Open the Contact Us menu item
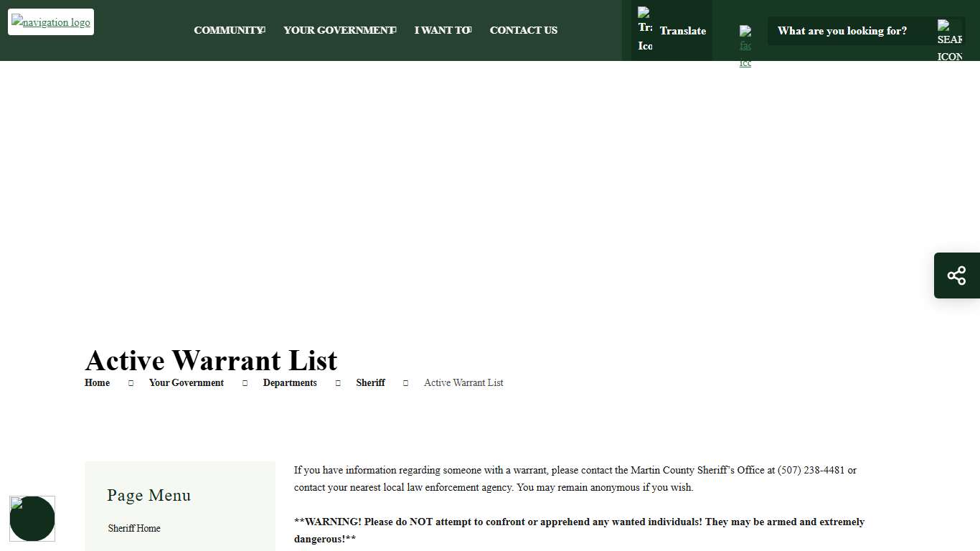Viewport: 980px width, 551px height. 523,30
